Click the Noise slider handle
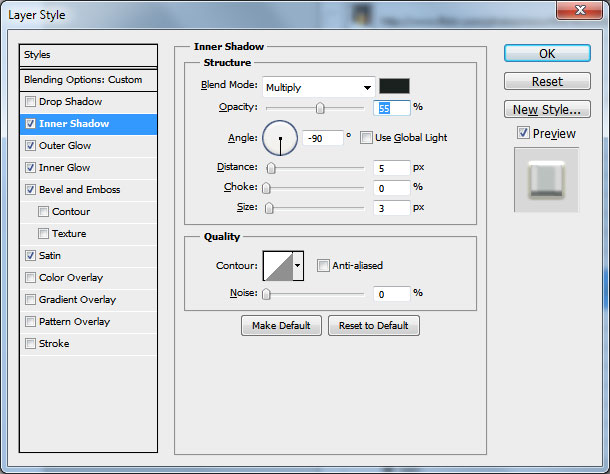610x474 pixels. [266, 294]
